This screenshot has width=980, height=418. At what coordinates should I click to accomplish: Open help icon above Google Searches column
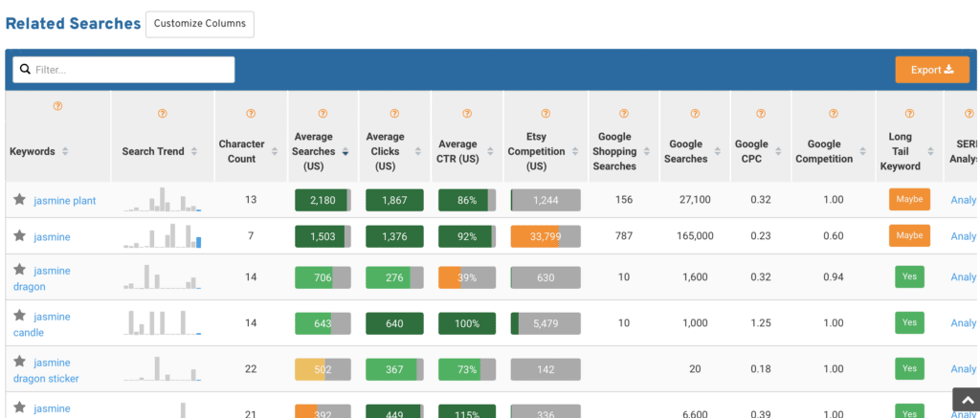click(x=695, y=114)
